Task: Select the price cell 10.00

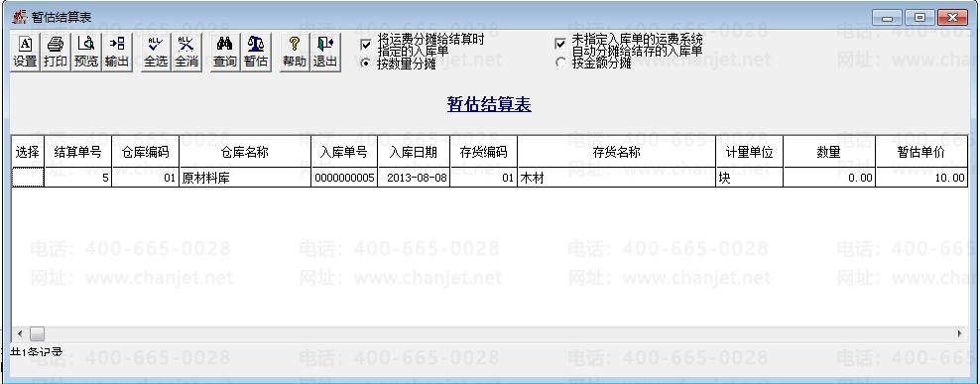Action: pyautogui.click(x=921, y=178)
